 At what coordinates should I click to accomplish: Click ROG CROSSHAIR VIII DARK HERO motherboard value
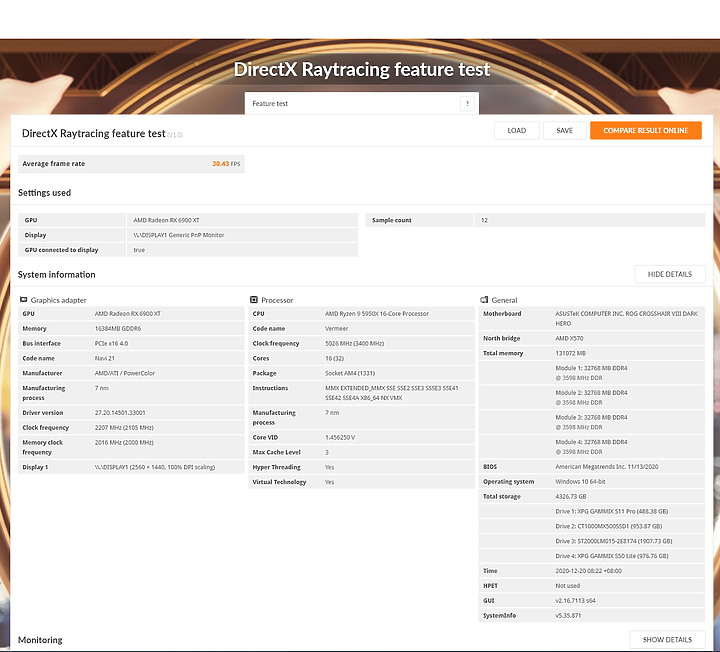tap(626, 319)
